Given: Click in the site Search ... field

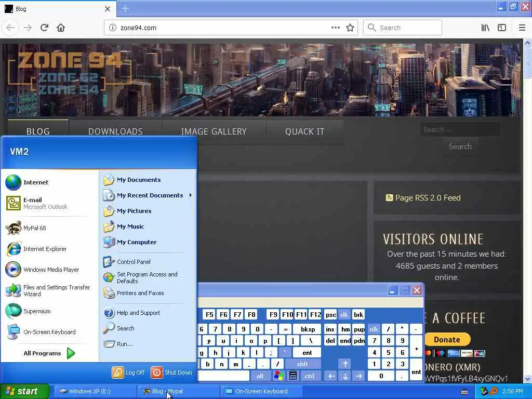Looking at the screenshot, I should pyautogui.click(x=460, y=129).
